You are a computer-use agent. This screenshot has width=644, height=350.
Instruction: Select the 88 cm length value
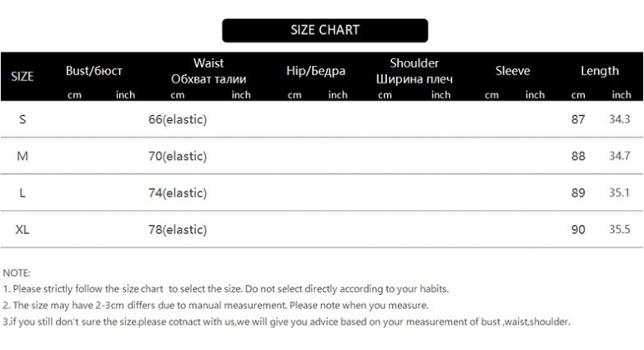tap(578, 156)
